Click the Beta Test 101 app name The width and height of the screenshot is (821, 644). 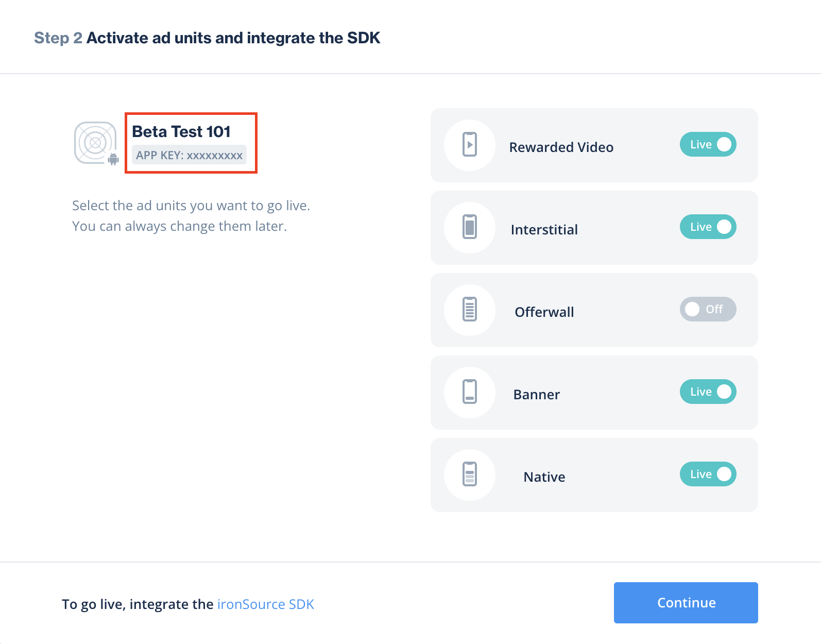tap(181, 132)
